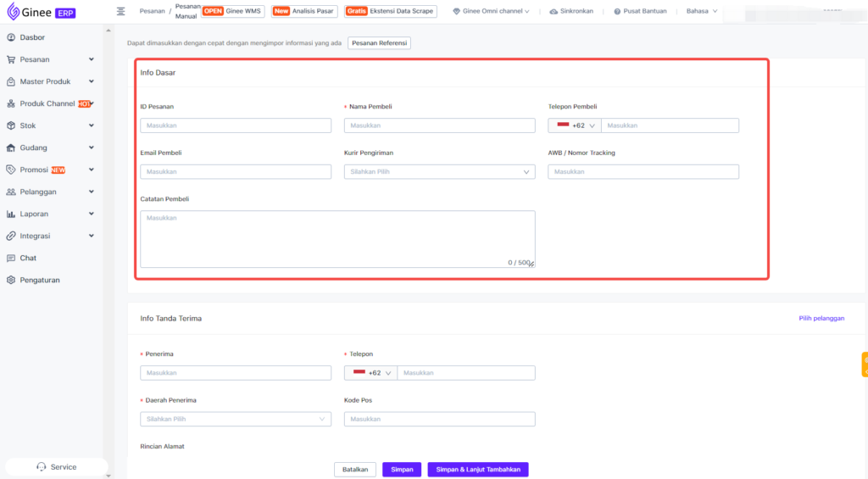Click the Ginee Omni channel diamond icon
The image size is (868, 479).
pyautogui.click(x=457, y=11)
